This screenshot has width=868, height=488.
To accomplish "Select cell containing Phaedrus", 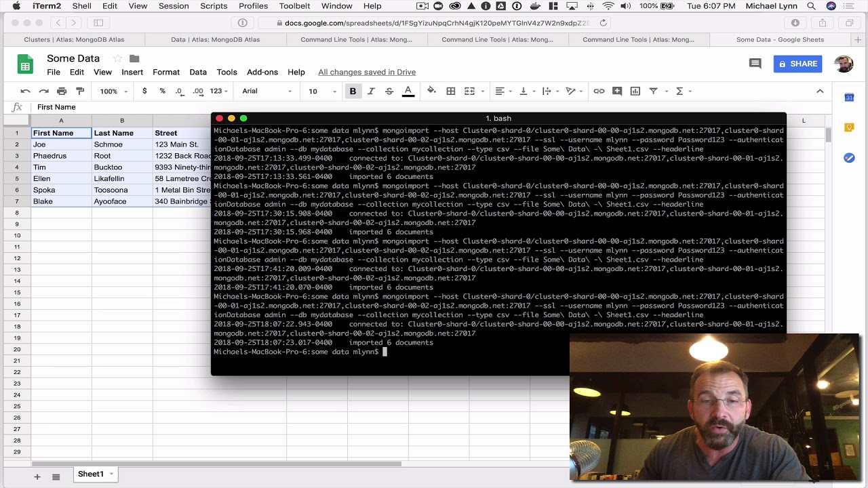I will pyautogui.click(x=61, y=156).
